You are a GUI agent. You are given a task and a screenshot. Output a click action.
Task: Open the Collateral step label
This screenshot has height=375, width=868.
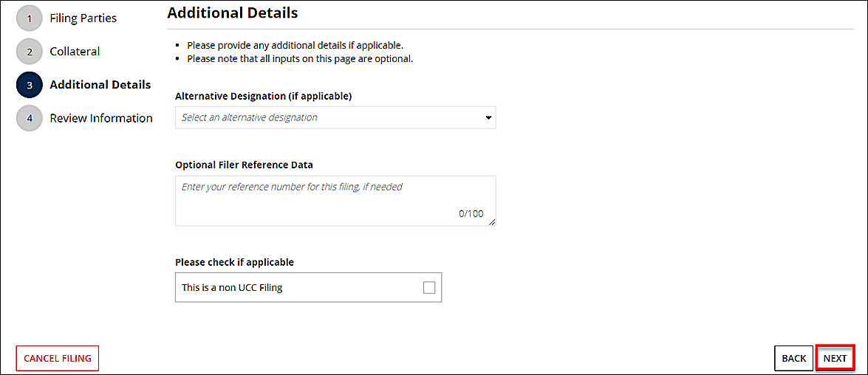pos(75,52)
